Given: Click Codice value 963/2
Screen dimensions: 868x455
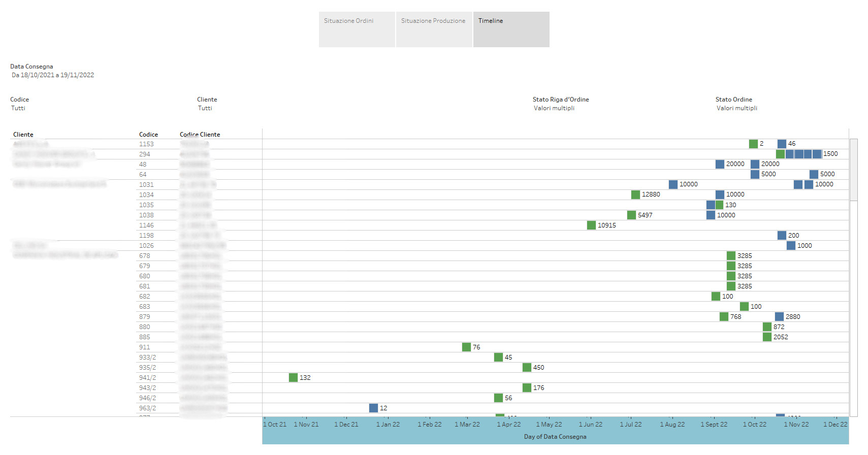Looking at the screenshot, I should coord(148,408).
